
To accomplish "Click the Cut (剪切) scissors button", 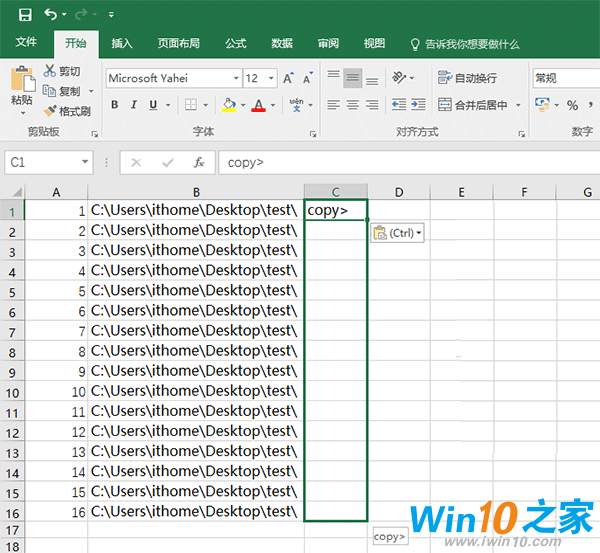I will pyautogui.click(x=62, y=71).
